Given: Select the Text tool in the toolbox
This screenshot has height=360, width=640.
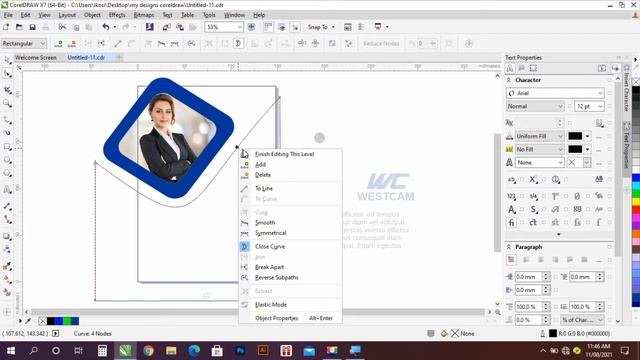Looking at the screenshot, I should coord(7,190).
